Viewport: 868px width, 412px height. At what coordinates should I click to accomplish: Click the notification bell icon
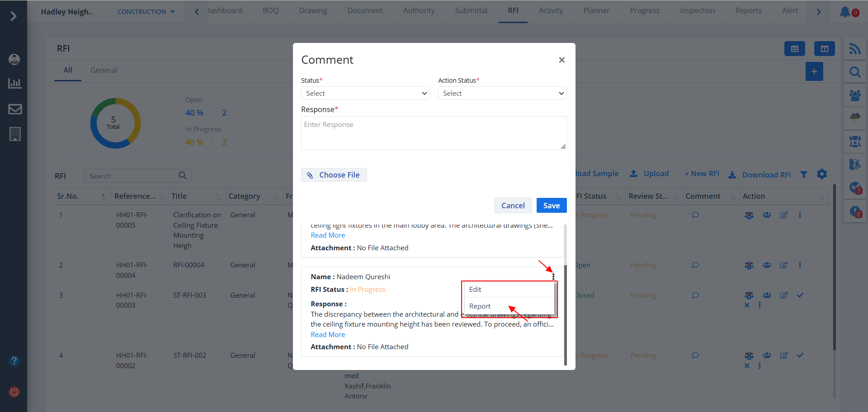click(x=844, y=12)
